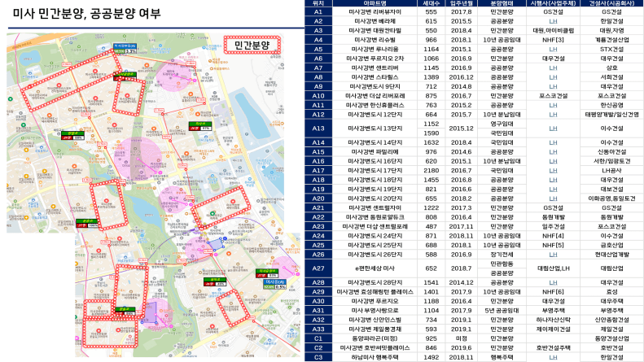
Task: Click the A13 location cell
Action: click(x=318, y=129)
